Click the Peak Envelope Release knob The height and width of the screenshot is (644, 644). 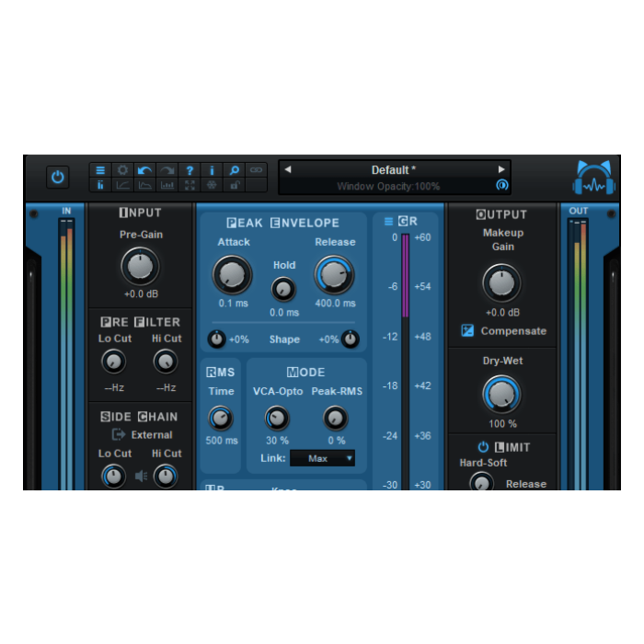click(334, 275)
